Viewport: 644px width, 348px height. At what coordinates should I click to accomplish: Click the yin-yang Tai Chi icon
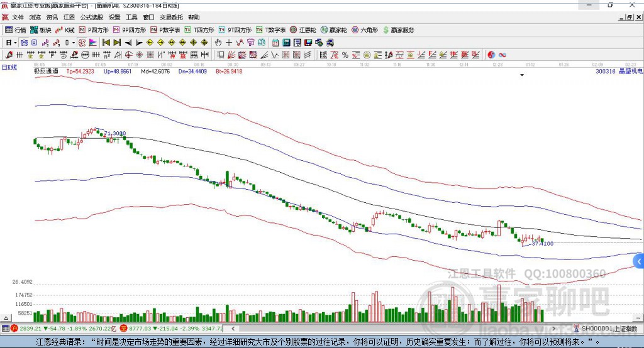point(491,55)
